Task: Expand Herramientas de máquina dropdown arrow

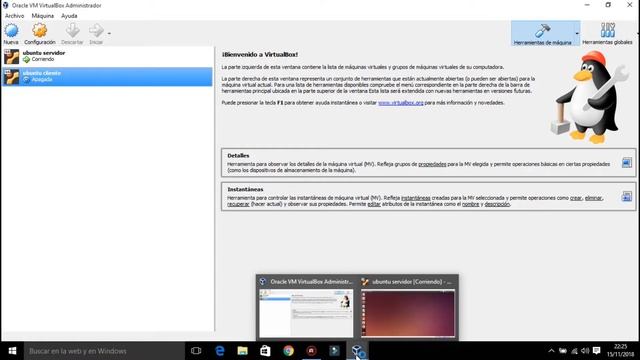Action: [x=577, y=33]
